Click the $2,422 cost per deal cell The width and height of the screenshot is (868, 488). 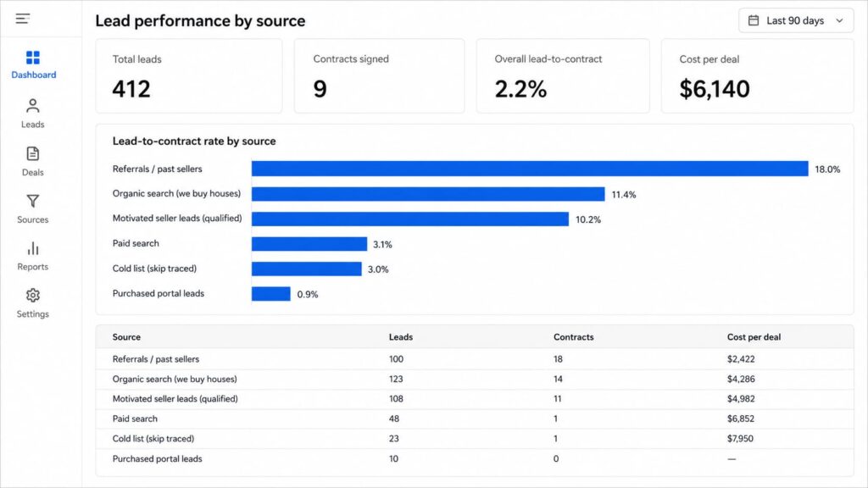click(741, 359)
